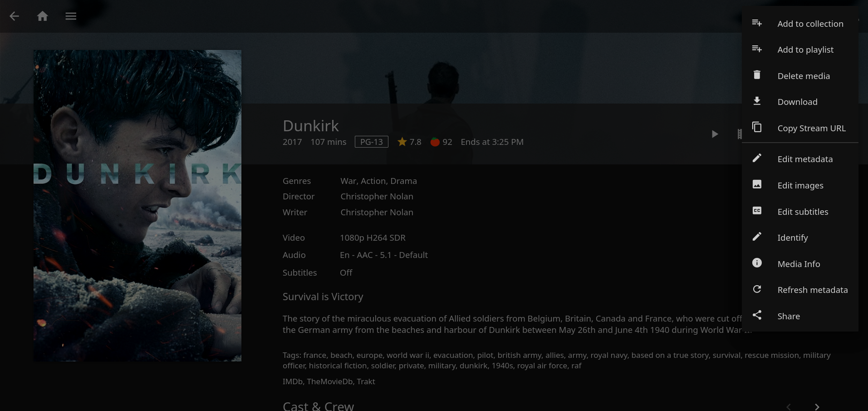Select Add to collection menu entry
Viewport: 868px width, 411px height.
pos(800,24)
